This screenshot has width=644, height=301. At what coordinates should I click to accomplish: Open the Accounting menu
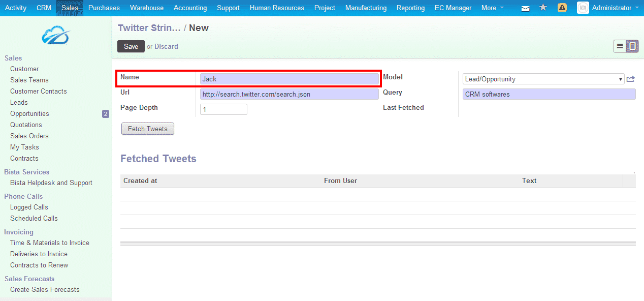[190, 8]
